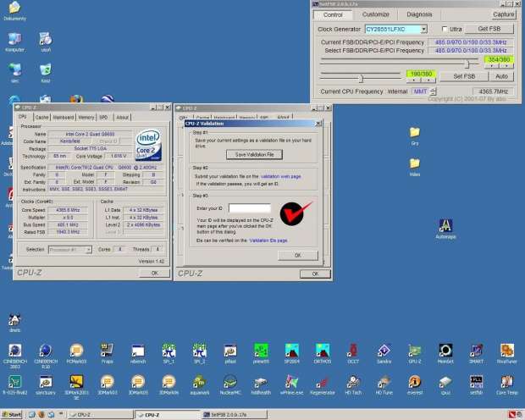Open the Memory tab in left CPU-Z
Viewport: 525px width, 420px height.
click(x=86, y=117)
